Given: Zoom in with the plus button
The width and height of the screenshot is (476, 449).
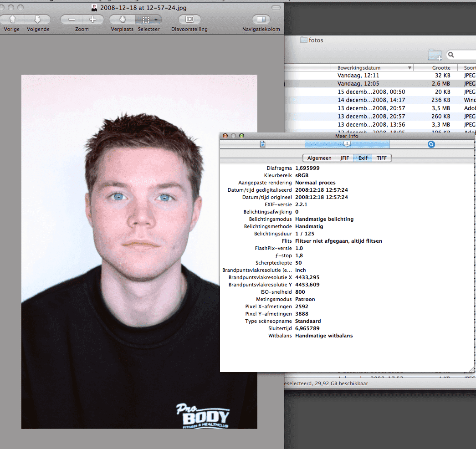Looking at the screenshot, I should pyautogui.click(x=92, y=20).
